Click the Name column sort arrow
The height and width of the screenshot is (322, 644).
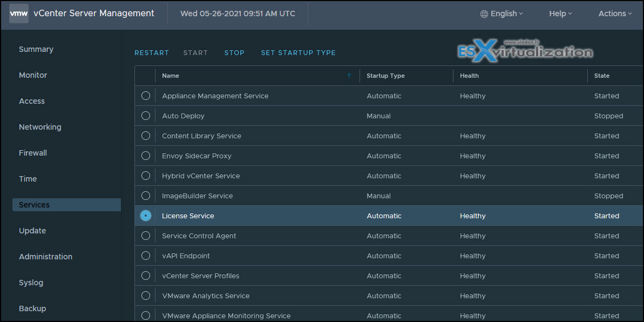349,76
